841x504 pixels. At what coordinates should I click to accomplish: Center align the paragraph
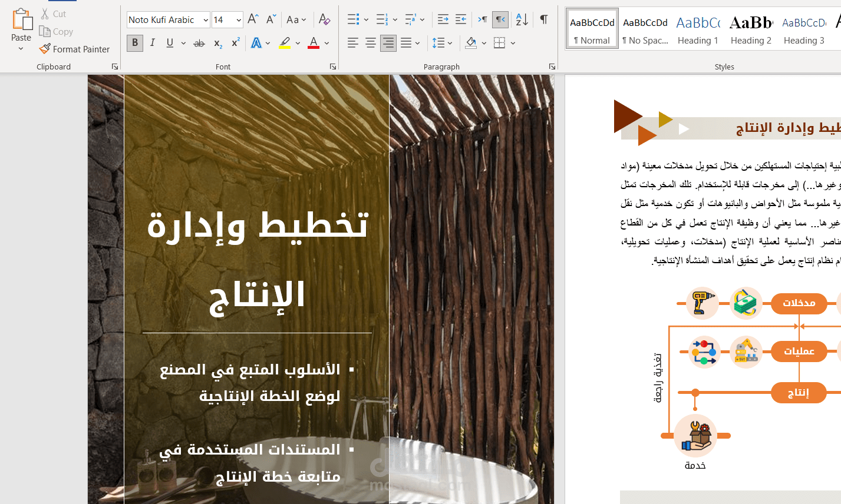(x=371, y=43)
